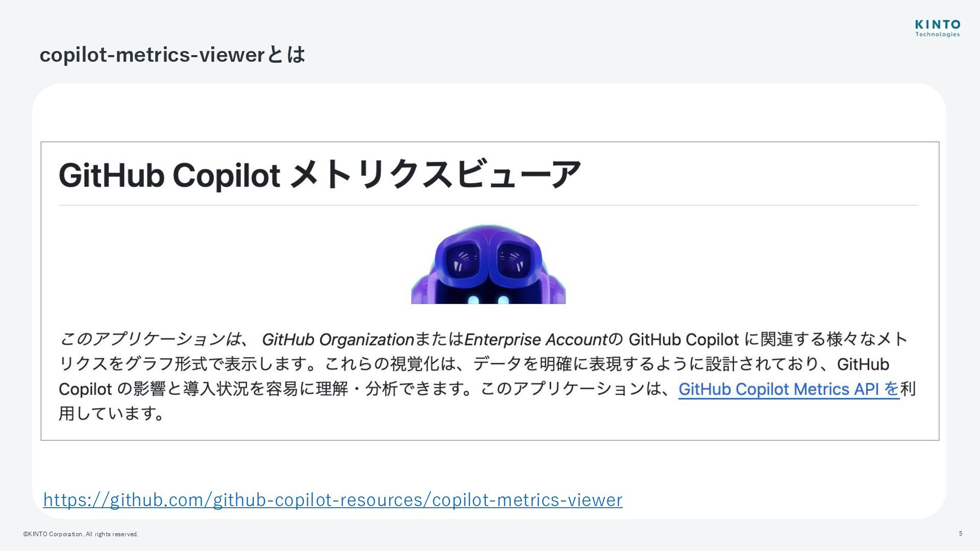Click the GitHub Copilot robot mascot image
This screenshot has width=980, height=551.
point(488,264)
